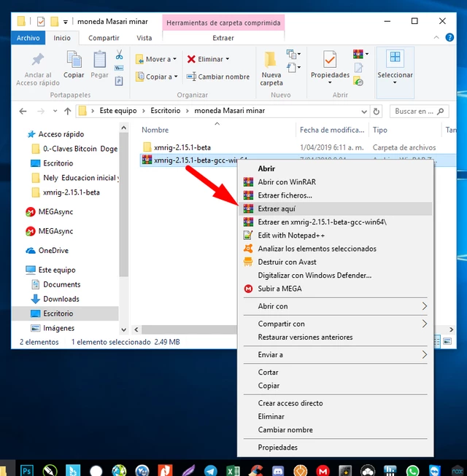Switch to the Vista ribbon tab
This screenshot has height=476, width=467.
(x=144, y=38)
